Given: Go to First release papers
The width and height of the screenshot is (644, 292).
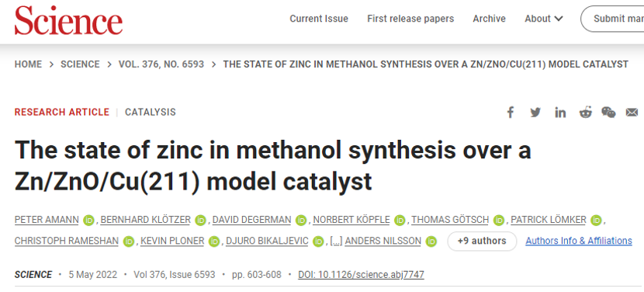Looking at the screenshot, I should [410, 19].
